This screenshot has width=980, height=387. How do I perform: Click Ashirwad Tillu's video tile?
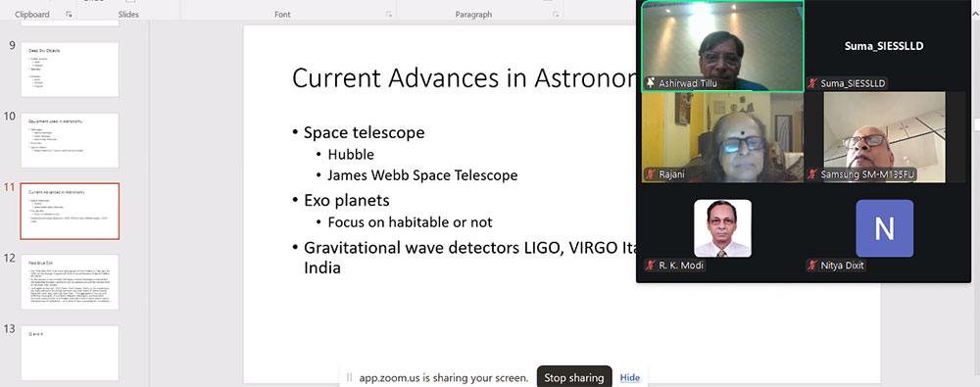pyautogui.click(x=722, y=46)
